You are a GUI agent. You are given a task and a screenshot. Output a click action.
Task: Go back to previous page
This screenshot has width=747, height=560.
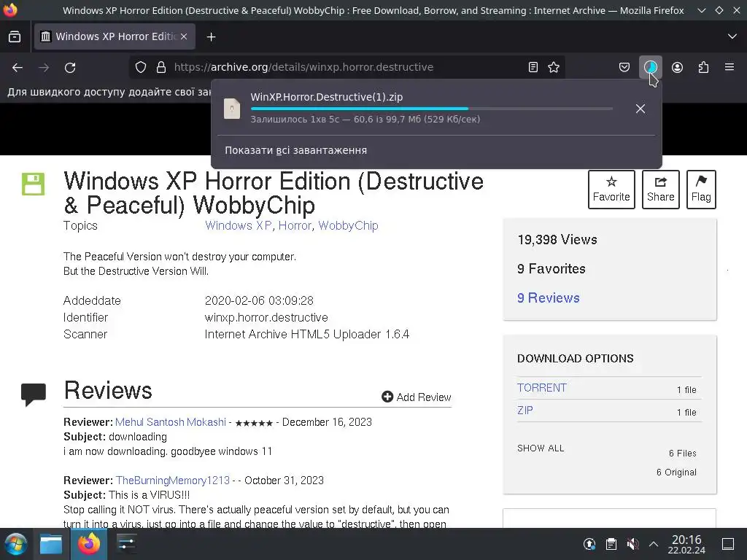click(x=18, y=68)
